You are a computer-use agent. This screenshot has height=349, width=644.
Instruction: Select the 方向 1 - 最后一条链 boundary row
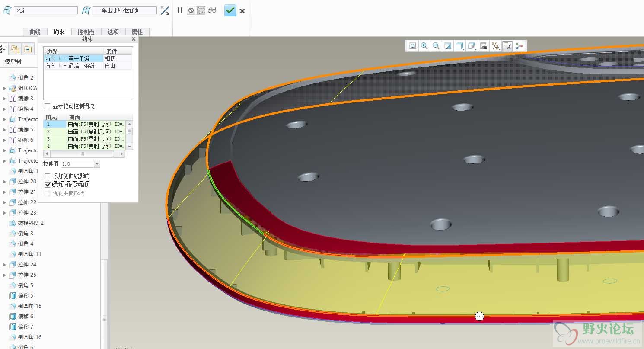[73, 66]
